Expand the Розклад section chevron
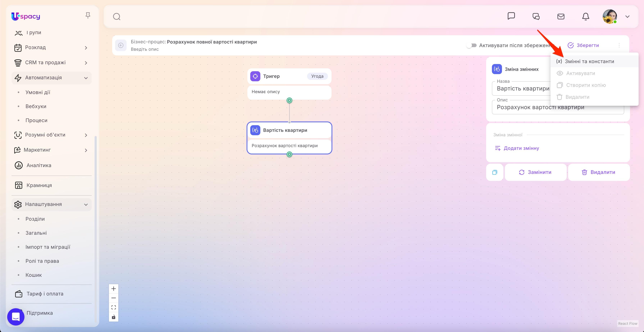This screenshot has height=332, width=644. [86, 47]
